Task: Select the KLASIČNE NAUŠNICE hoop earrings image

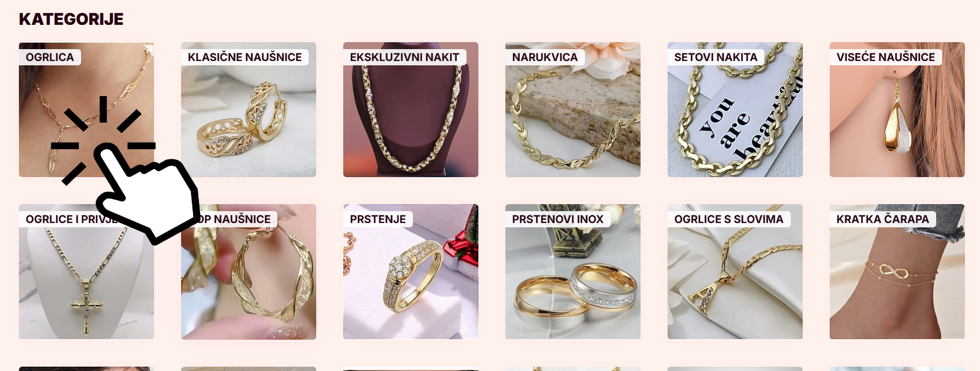Action: (x=249, y=110)
